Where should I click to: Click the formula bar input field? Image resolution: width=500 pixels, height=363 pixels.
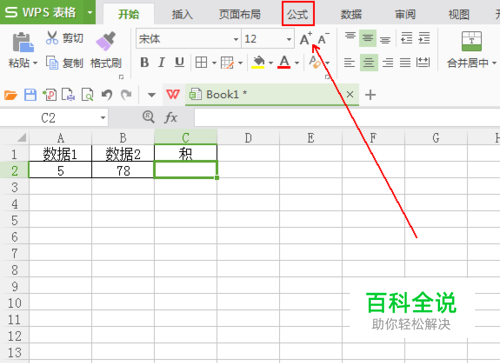347,118
